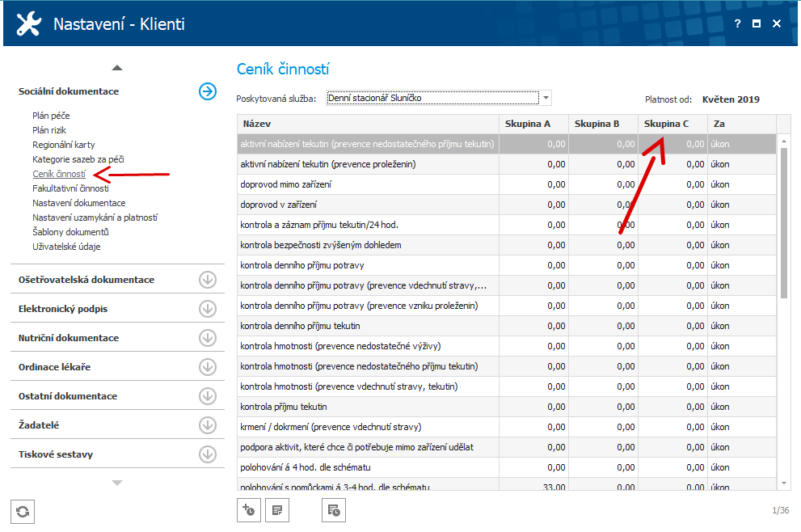The width and height of the screenshot is (801, 532).
Task: Select row 'doprovod mimo zařízení'
Action: 507,184
